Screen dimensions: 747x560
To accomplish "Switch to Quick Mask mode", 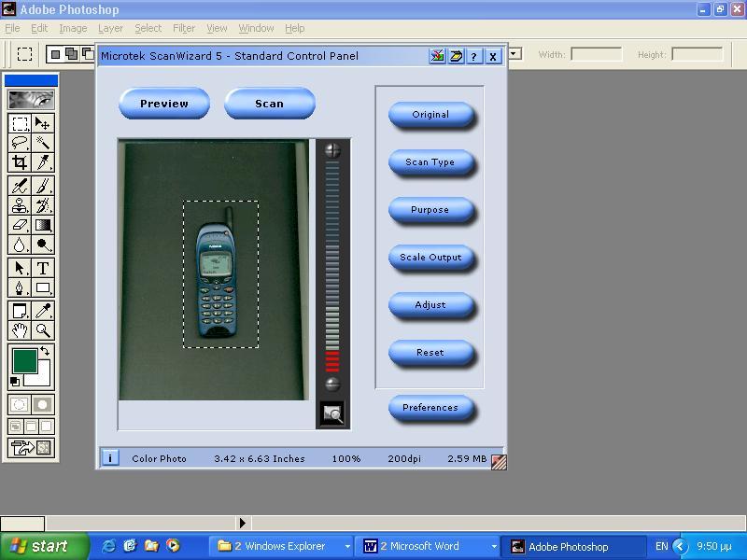I will 43,405.
